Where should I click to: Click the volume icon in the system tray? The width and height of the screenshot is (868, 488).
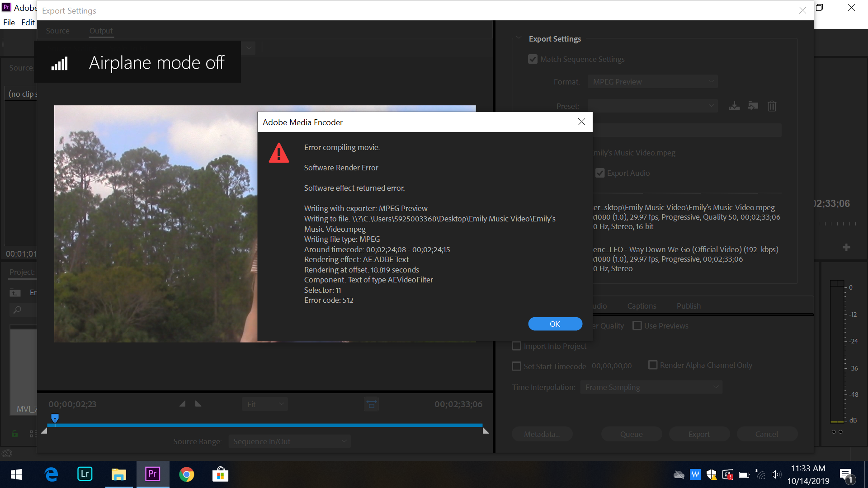coord(776,474)
